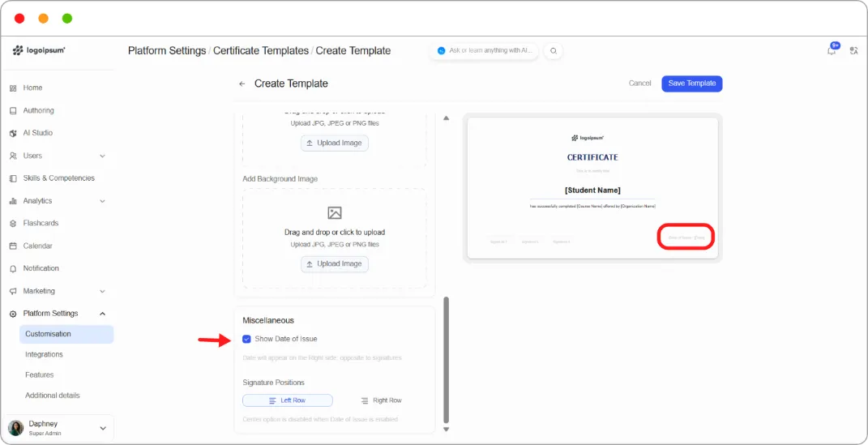868x445 pixels.
Task: Click the logoipsum logo in sidebar
Action: (x=39, y=50)
